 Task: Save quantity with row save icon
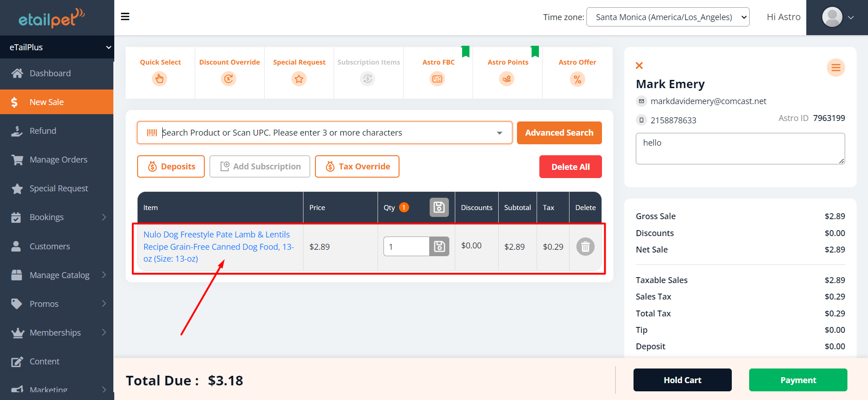tap(439, 247)
